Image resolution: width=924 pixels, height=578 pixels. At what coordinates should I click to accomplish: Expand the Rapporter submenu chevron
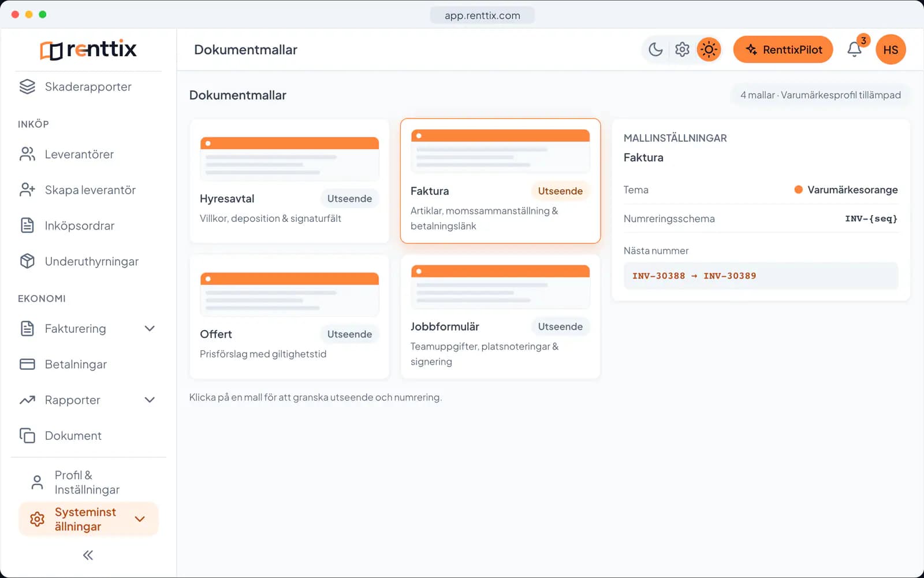tap(150, 400)
